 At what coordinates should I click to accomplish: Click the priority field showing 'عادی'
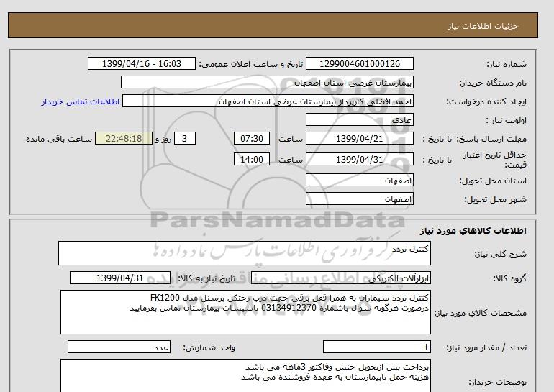click(x=359, y=119)
